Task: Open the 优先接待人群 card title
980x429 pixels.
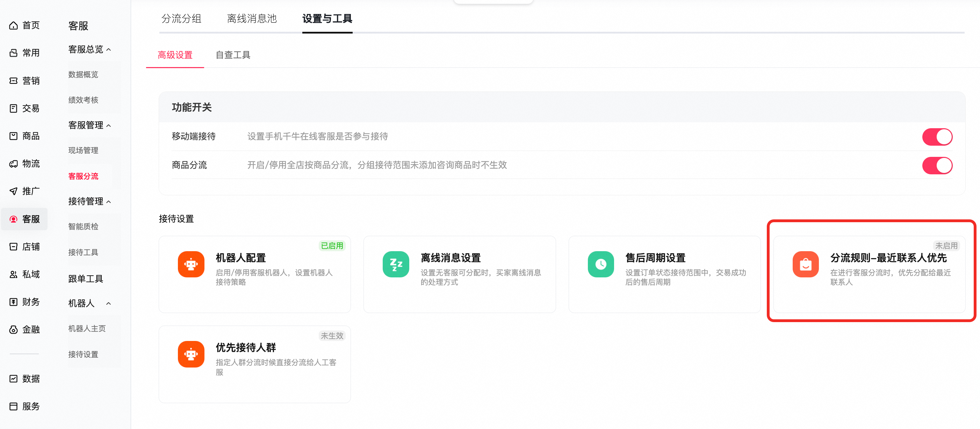Action: pyautogui.click(x=246, y=348)
